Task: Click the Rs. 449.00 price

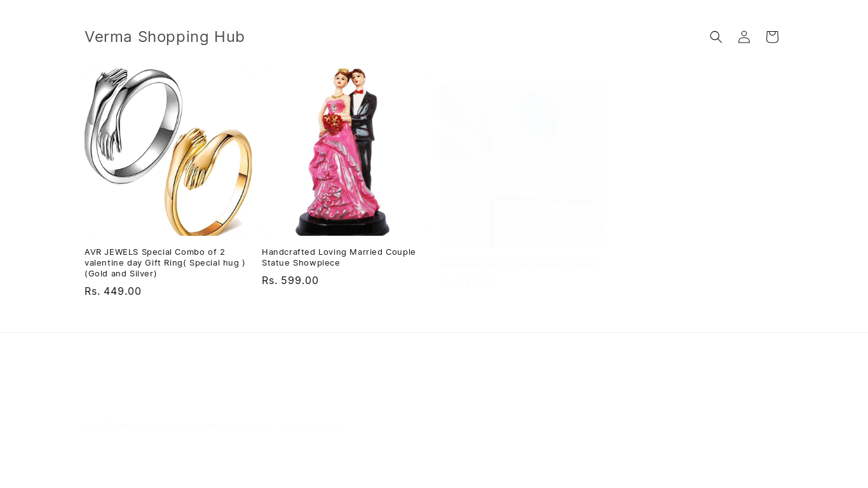Action: (x=113, y=291)
